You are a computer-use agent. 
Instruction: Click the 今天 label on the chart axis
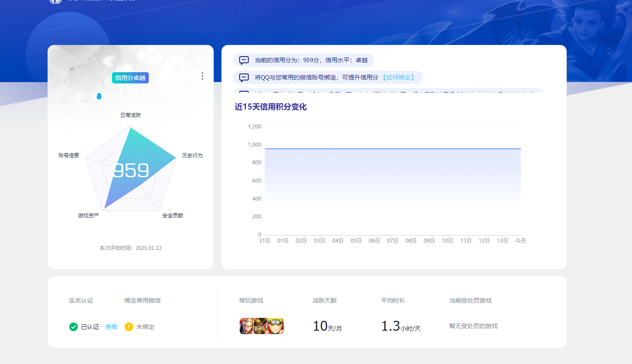click(521, 241)
